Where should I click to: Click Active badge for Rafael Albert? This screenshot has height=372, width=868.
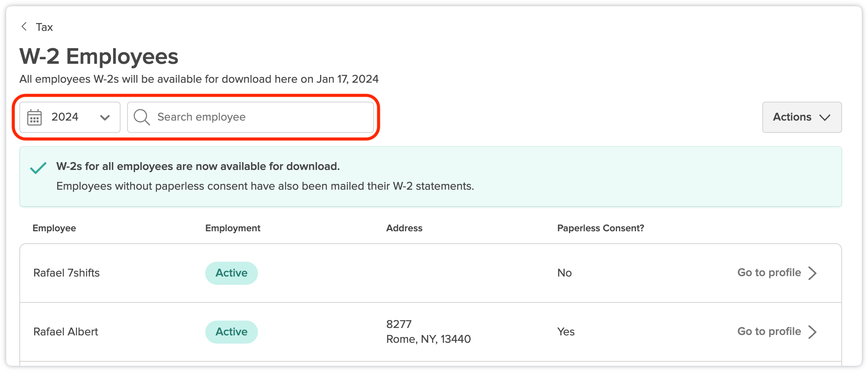pyautogui.click(x=232, y=332)
